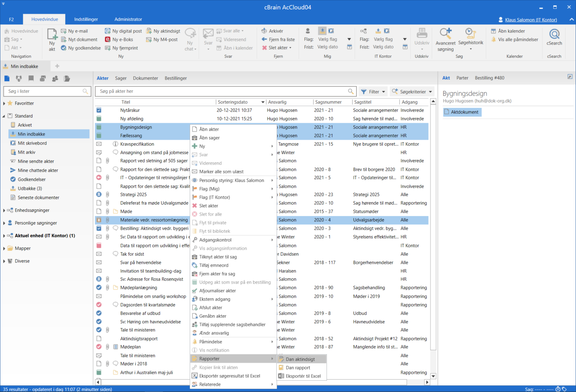Viewport: 576px width, 392px height.
Task: Click Fjern fra liste in ribbon
Action: 278,39
